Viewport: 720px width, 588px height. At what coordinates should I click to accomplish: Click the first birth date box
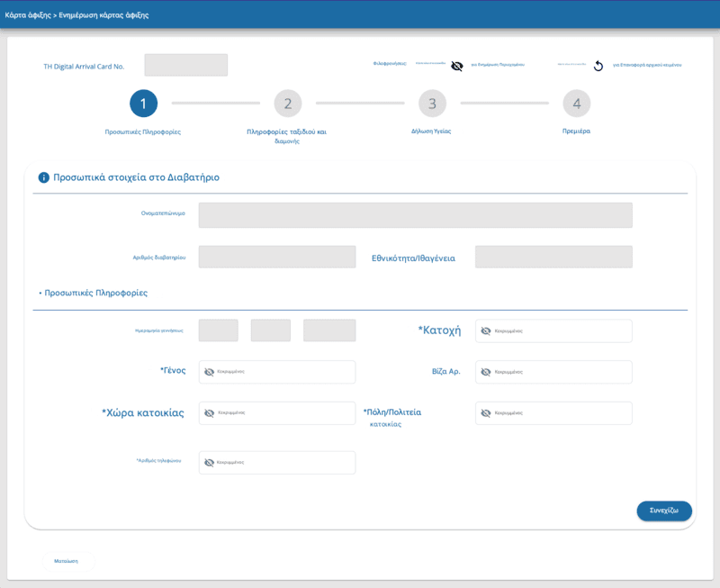coord(218,330)
